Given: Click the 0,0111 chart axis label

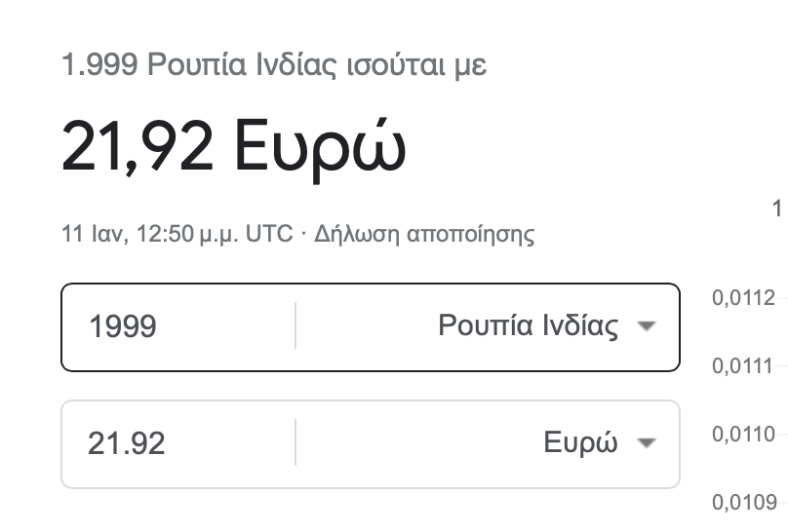Looking at the screenshot, I should [742, 366].
